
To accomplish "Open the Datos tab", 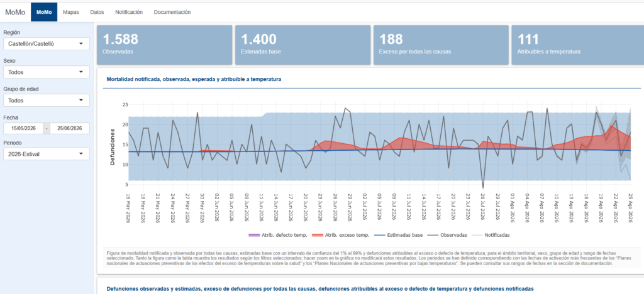I will [97, 13].
